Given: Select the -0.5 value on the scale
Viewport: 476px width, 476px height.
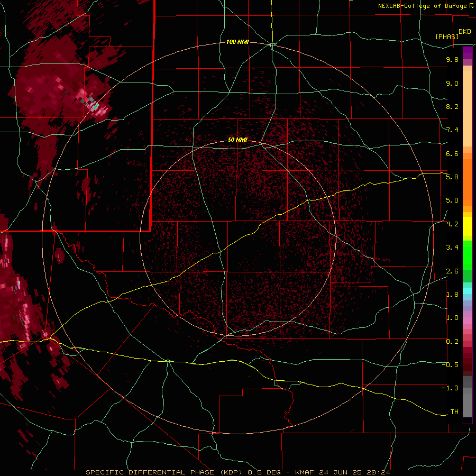Looking at the screenshot, I should tap(450, 365).
